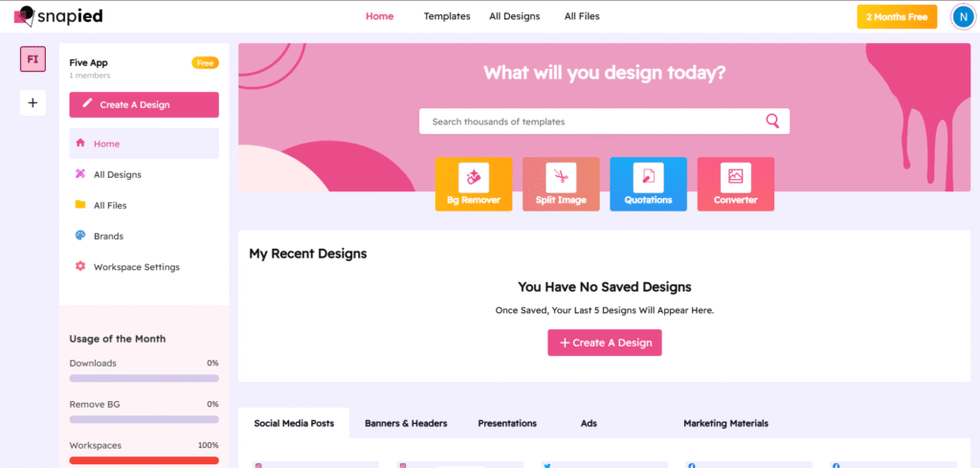
Task: Launch the Quotations tool icon
Action: click(648, 177)
